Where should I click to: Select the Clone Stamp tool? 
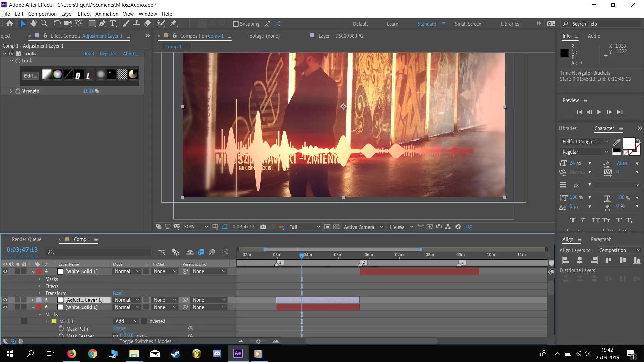[137, 23]
